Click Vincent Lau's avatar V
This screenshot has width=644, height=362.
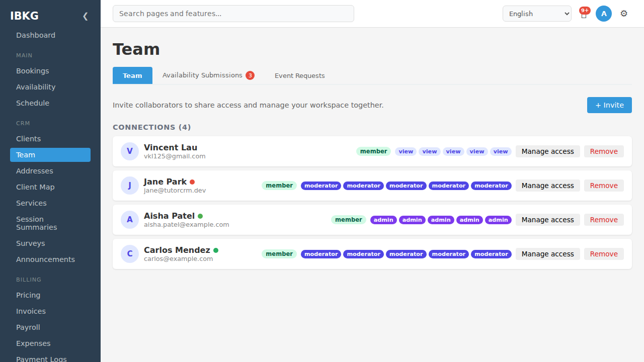click(x=130, y=151)
